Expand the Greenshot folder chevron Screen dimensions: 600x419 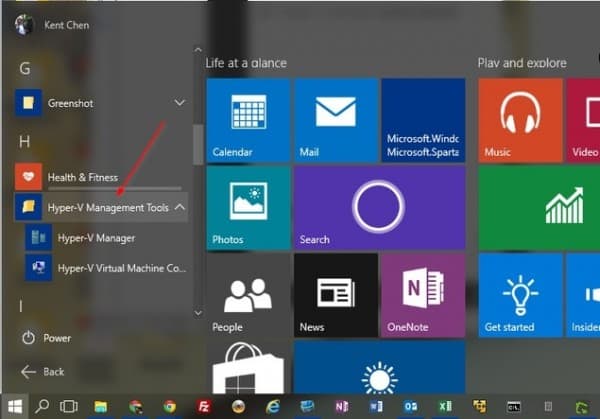[x=179, y=103]
